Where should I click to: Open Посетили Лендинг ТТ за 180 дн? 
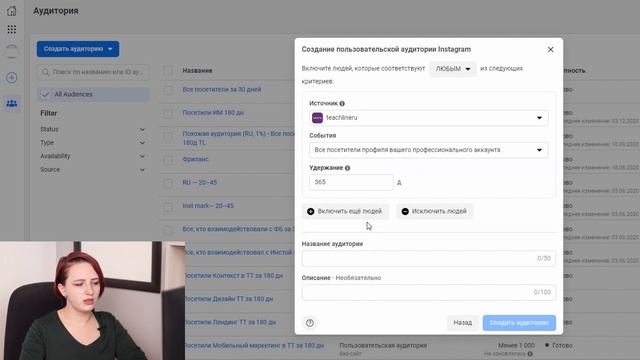point(231,322)
